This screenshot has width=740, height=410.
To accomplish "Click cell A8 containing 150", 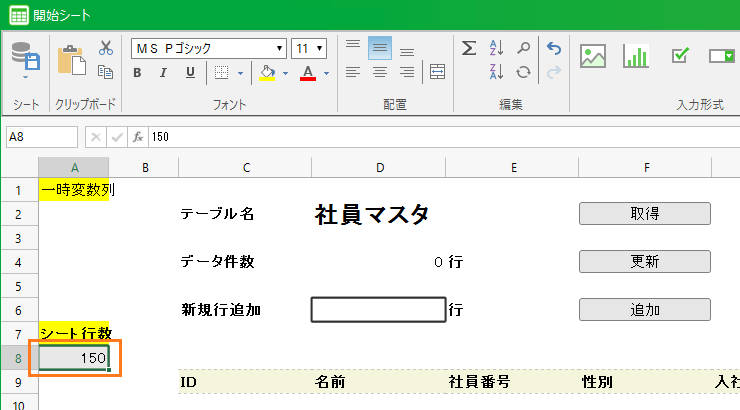I will tap(74, 358).
